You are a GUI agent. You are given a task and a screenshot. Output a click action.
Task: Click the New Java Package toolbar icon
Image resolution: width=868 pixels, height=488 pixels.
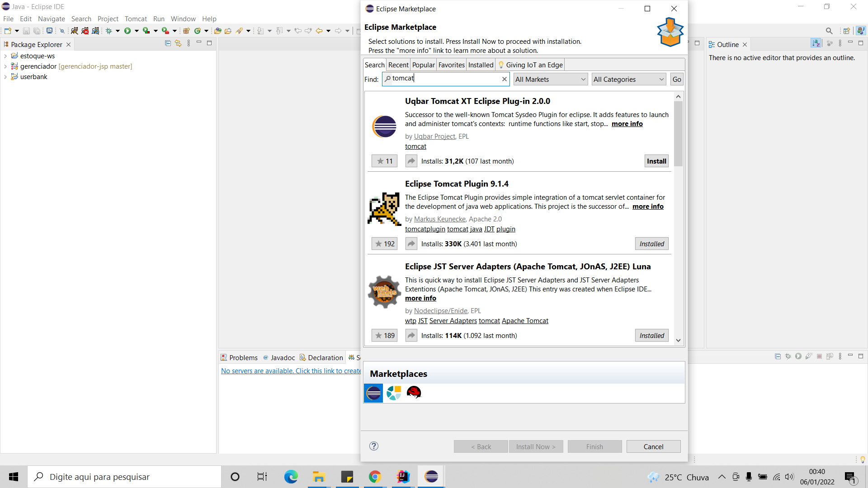click(186, 31)
